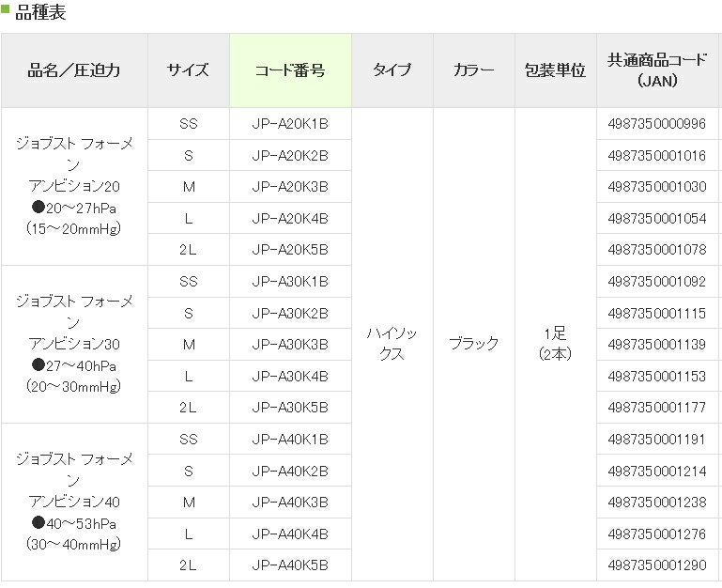Screen dimensions: 722x588
Task: Click the 品名/圧迫力 column header
Action: coord(74,70)
